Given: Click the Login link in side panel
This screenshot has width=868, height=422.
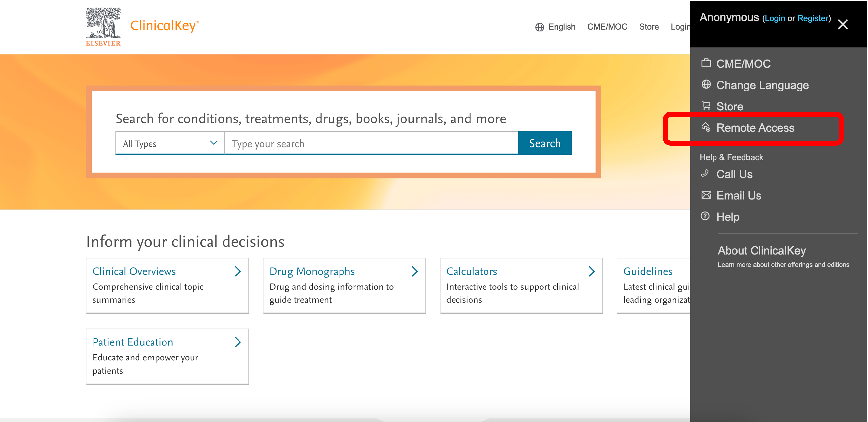Looking at the screenshot, I should click(x=774, y=18).
